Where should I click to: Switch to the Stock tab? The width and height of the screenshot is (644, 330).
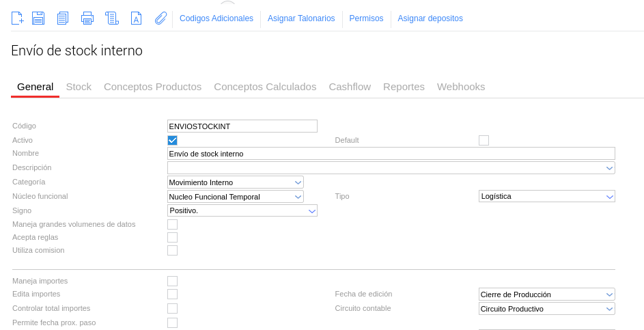point(79,87)
